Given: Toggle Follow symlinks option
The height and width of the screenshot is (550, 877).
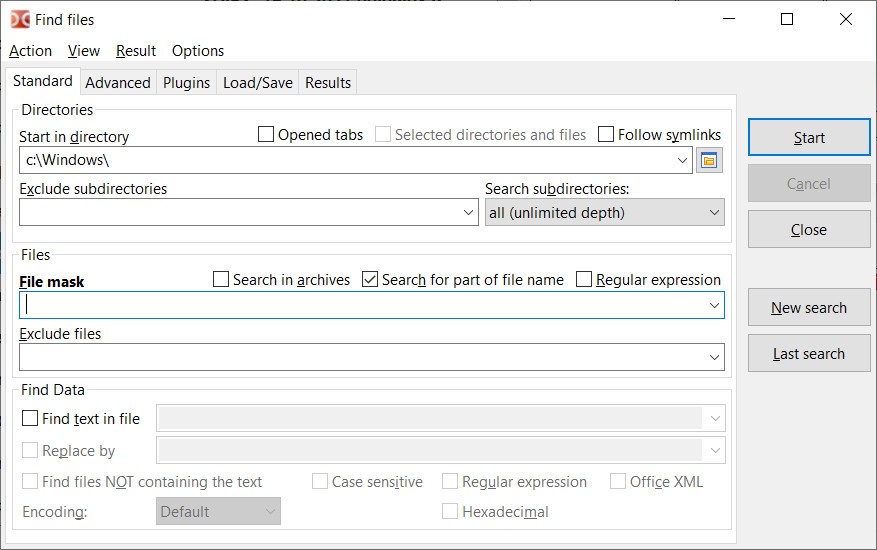Looking at the screenshot, I should click(606, 134).
